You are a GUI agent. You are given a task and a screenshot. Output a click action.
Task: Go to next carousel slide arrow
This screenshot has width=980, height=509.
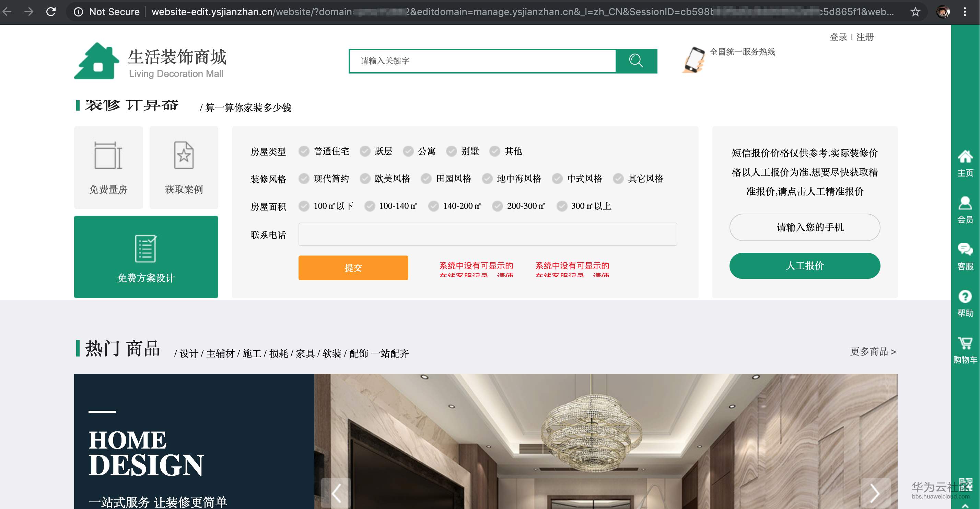coord(875,493)
